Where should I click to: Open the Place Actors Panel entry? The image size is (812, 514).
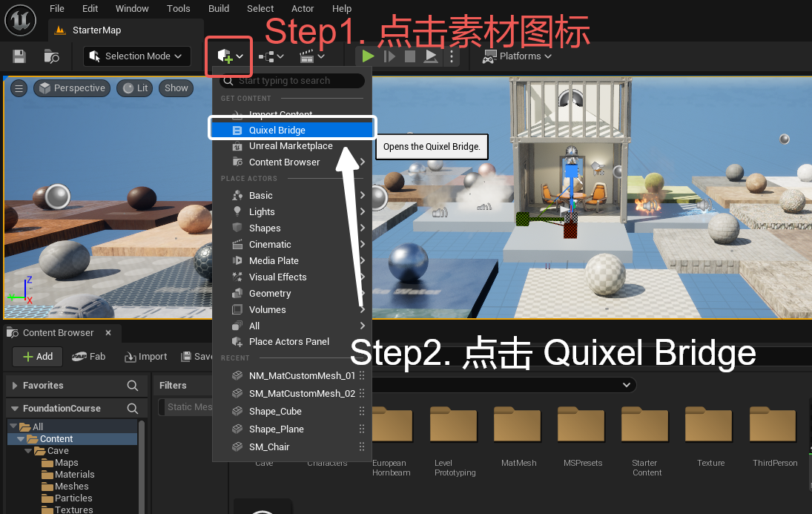coord(292,342)
